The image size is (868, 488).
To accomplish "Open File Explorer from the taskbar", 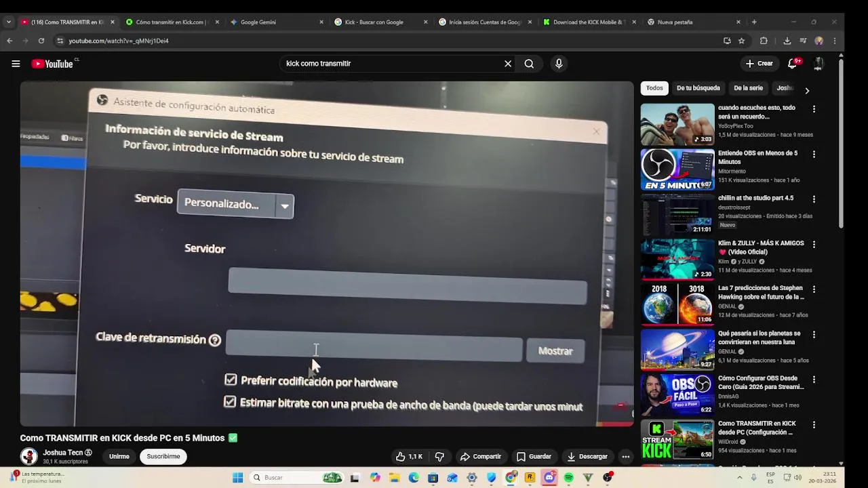I will 394,478.
